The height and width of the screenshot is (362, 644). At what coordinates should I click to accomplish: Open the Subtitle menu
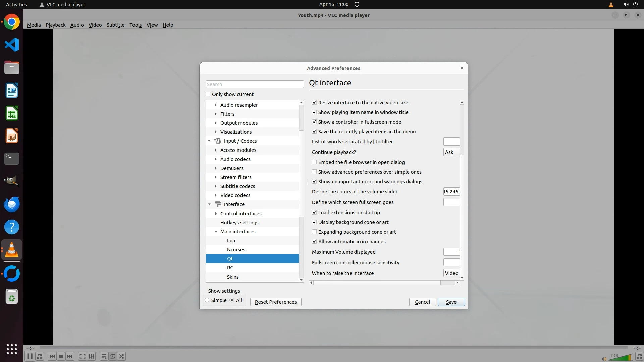pos(115,25)
